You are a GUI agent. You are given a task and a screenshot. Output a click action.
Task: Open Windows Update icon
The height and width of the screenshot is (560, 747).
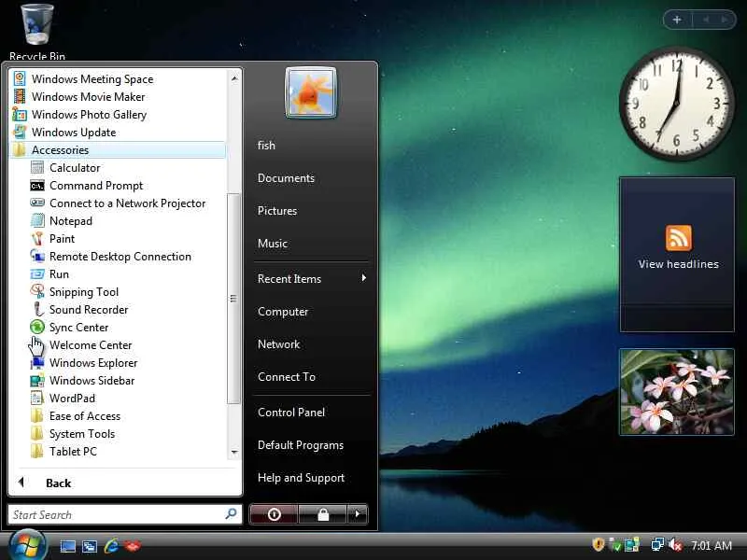coord(20,132)
